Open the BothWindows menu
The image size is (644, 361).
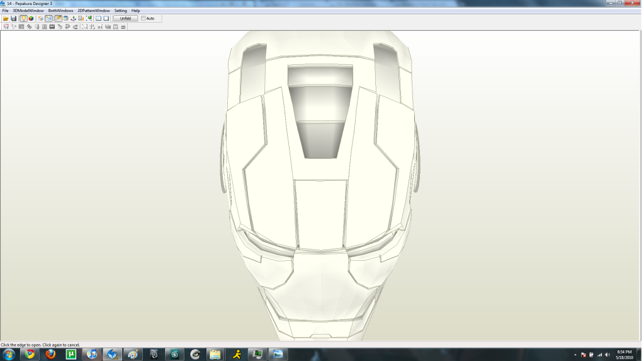point(61,11)
